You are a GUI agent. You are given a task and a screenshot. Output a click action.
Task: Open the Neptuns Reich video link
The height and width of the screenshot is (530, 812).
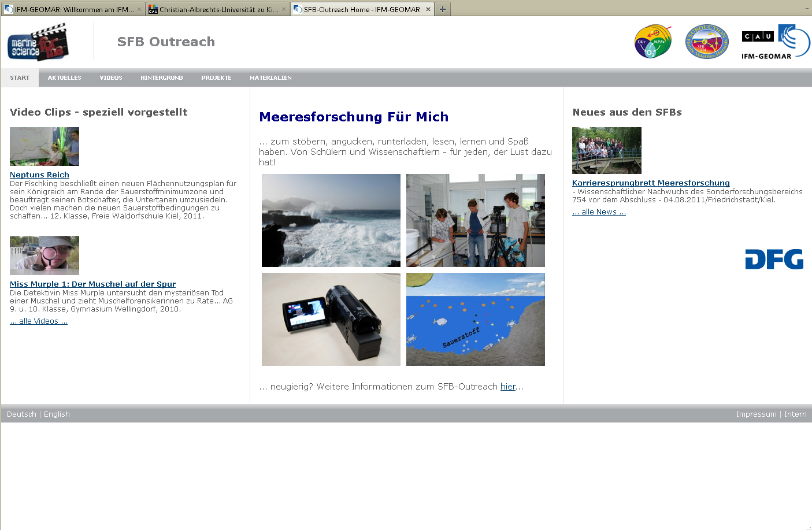pyautogui.click(x=39, y=175)
